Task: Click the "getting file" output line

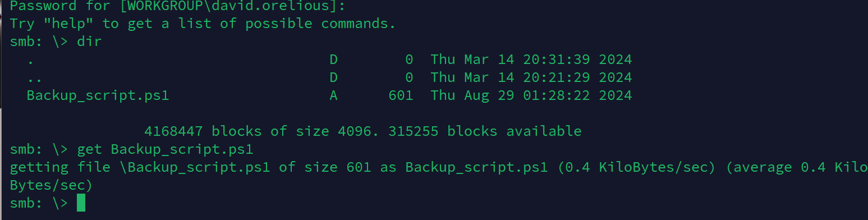Action: 439,168
